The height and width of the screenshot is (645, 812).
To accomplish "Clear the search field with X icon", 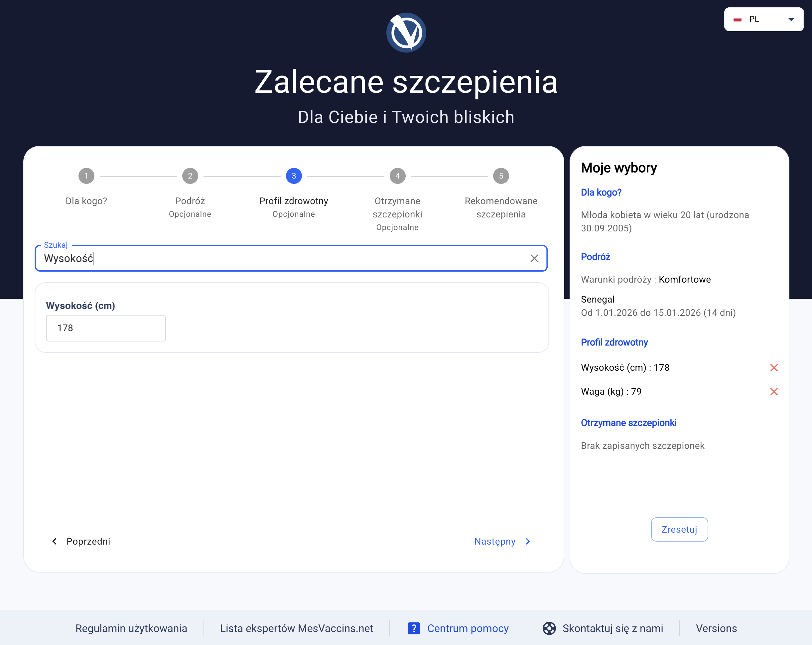I will click(534, 258).
